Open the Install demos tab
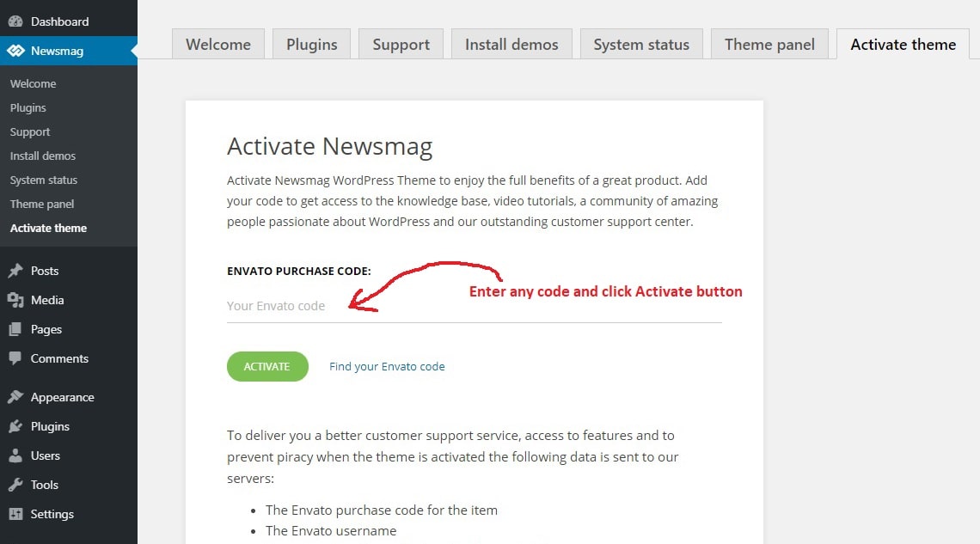Image resolution: width=980 pixels, height=544 pixels. (x=511, y=45)
